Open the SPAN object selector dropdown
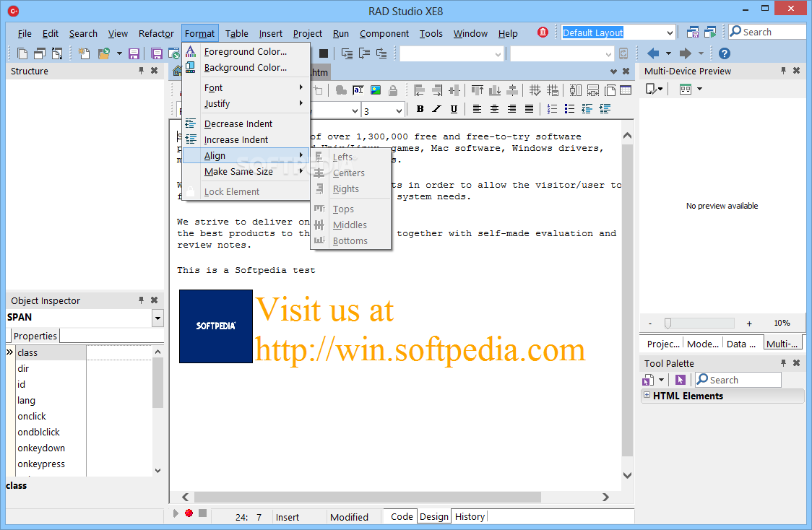This screenshot has width=812, height=530. click(158, 318)
